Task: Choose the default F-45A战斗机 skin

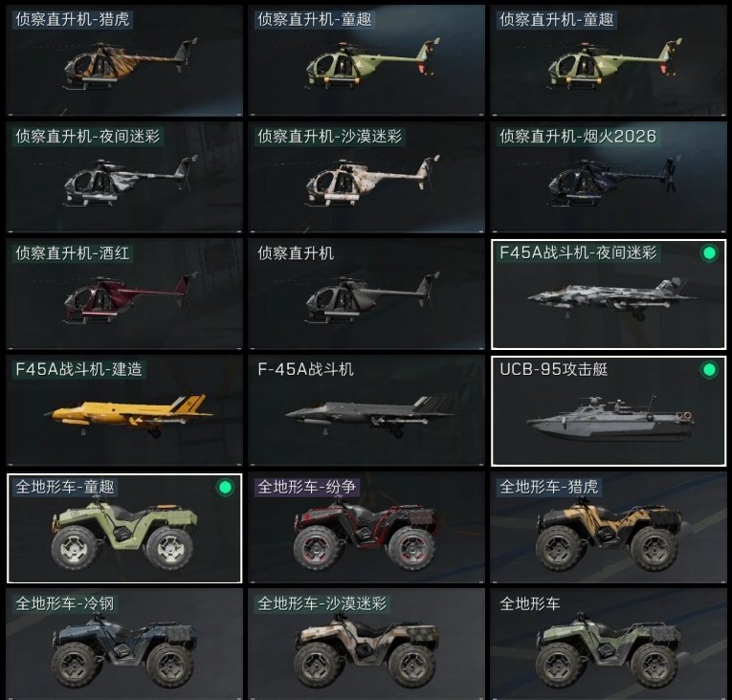Action: coord(366,410)
